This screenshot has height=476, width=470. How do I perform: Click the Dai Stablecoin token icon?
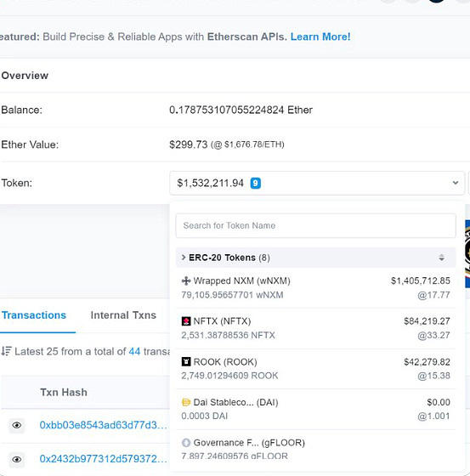[186, 402]
